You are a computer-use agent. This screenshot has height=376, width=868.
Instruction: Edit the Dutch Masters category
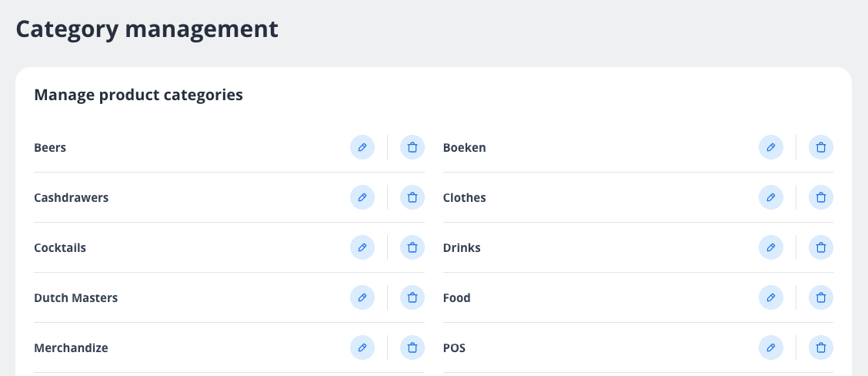coord(362,297)
